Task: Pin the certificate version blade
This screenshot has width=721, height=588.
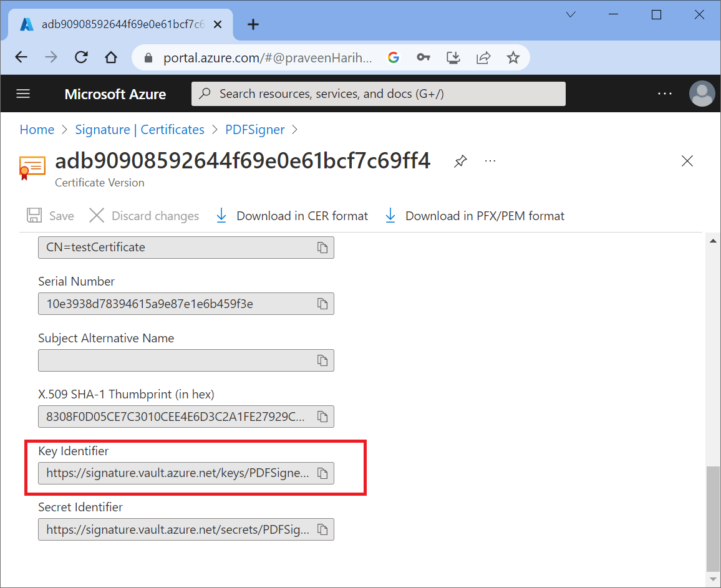Action: click(460, 161)
